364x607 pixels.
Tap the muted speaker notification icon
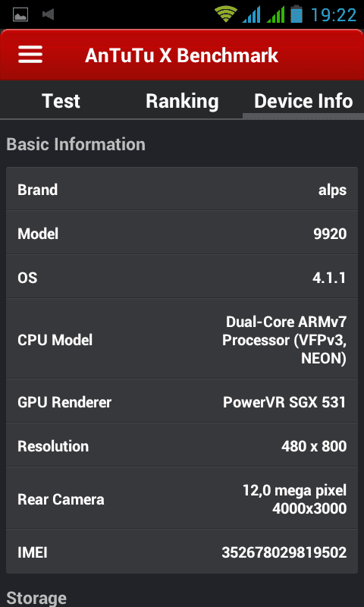click(x=48, y=14)
